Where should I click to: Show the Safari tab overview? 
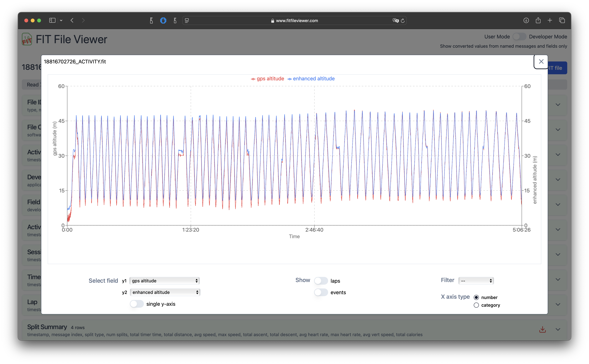tap(562, 20)
